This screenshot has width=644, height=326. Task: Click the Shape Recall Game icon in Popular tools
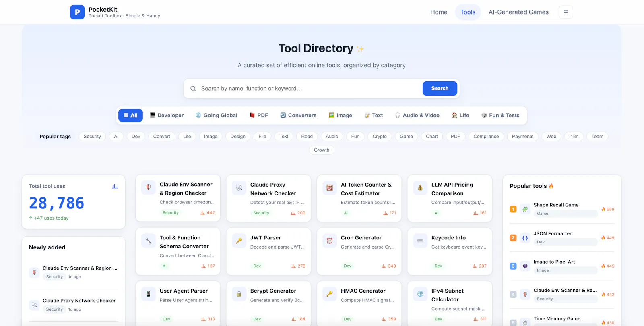click(525, 209)
